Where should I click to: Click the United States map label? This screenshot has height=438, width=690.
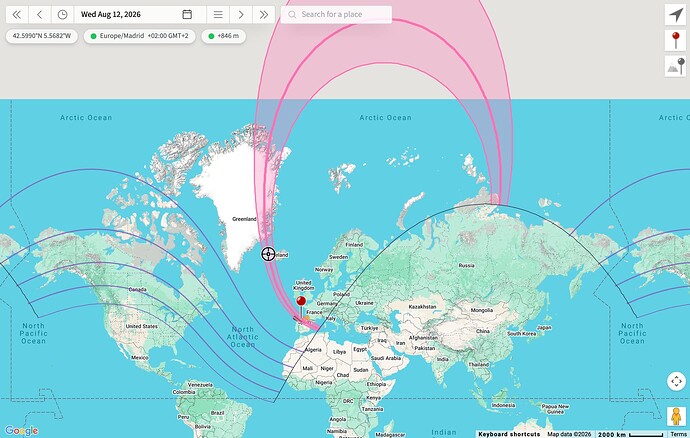pos(141,326)
